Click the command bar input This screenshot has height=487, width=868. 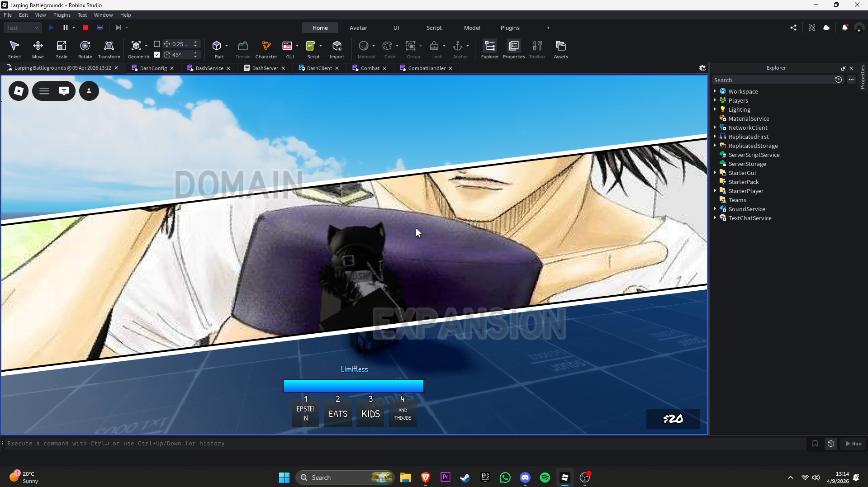pyautogui.click(x=405, y=444)
